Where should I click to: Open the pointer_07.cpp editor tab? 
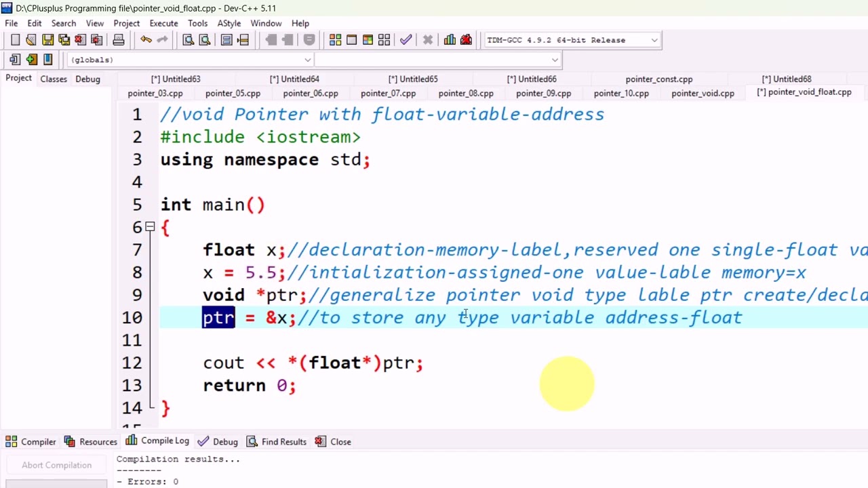click(388, 94)
